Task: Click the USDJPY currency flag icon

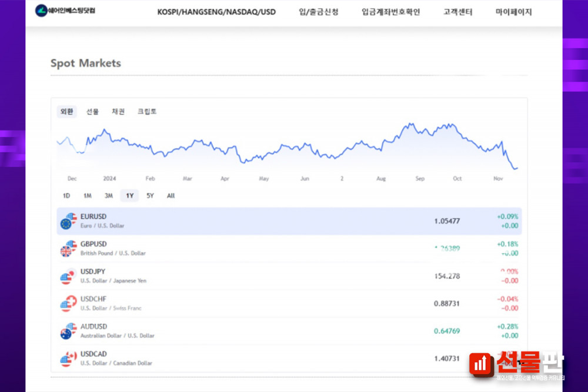Action: tap(68, 276)
